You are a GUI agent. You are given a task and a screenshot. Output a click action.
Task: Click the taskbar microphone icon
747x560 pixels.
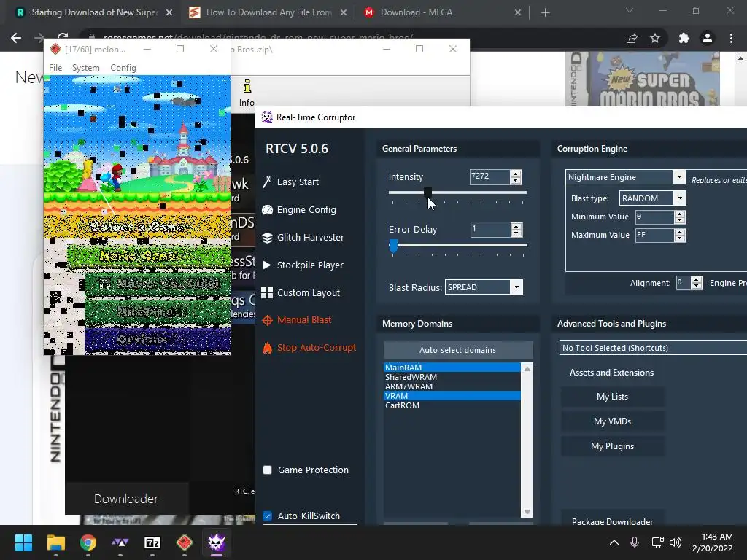tap(635, 542)
